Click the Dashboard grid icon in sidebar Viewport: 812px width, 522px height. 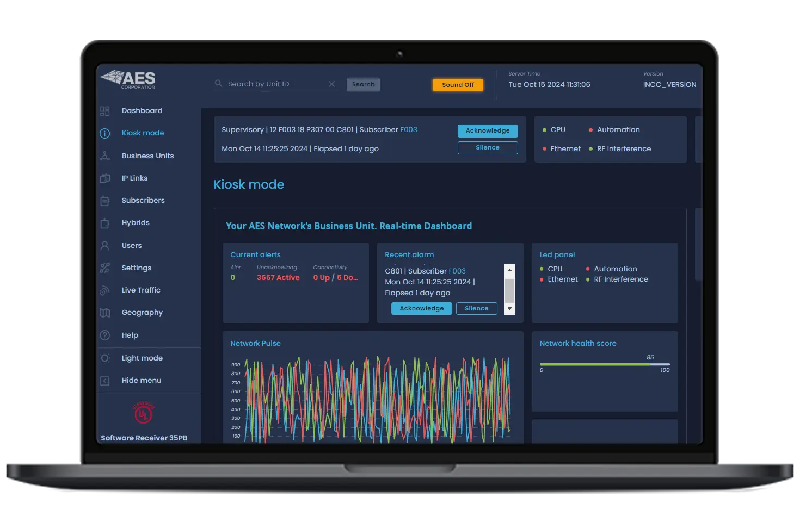pos(105,111)
